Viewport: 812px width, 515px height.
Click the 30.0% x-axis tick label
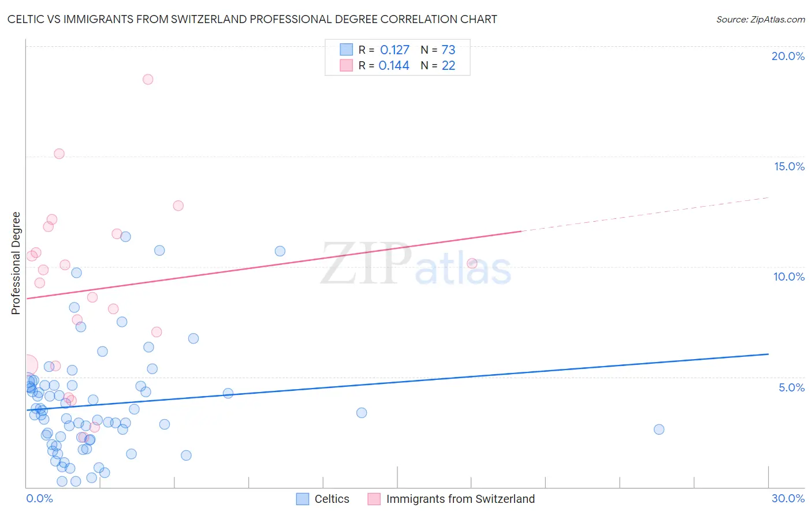(x=788, y=498)
